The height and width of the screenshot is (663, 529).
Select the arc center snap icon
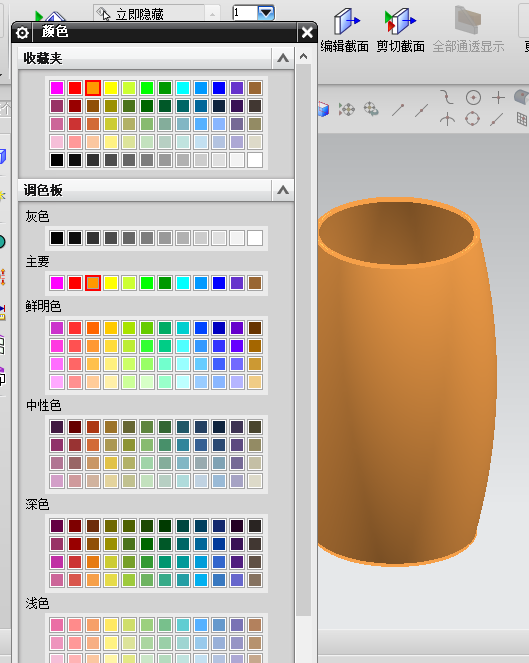click(473, 98)
